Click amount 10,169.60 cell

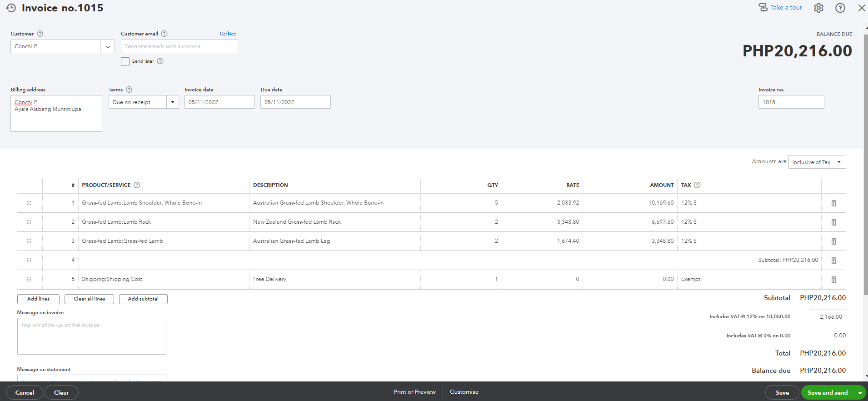629,203
